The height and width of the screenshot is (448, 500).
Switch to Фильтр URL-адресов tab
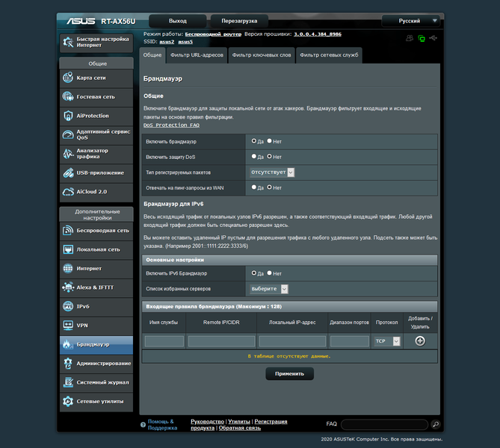coord(197,55)
